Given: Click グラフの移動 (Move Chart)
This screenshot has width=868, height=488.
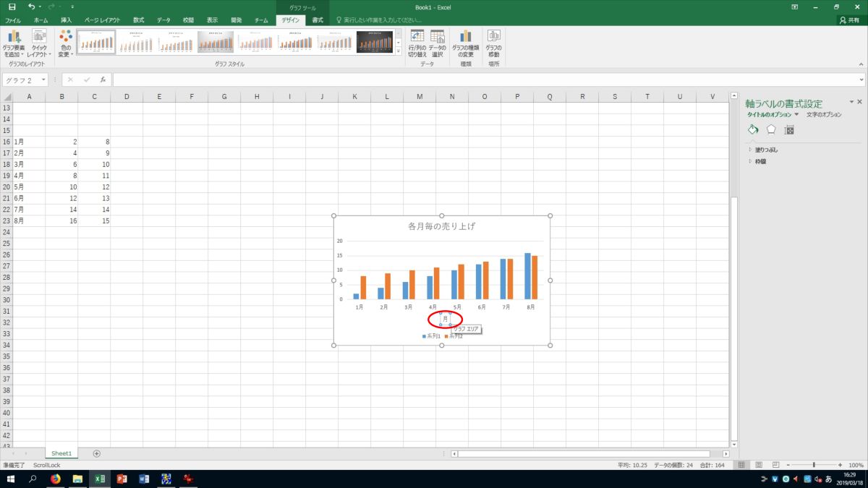Looking at the screenshot, I should (x=493, y=43).
